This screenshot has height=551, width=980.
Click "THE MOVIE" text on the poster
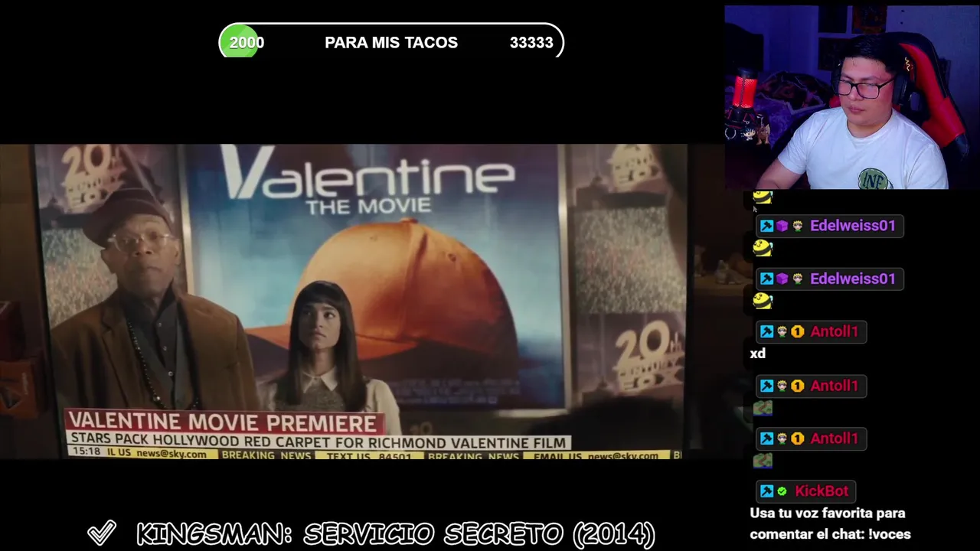[368, 206]
